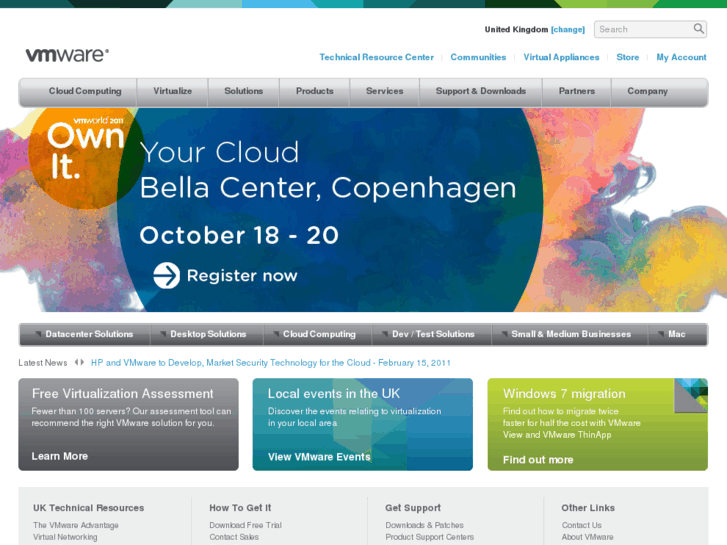Open the Virtualize menu
The width and height of the screenshot is (727, 545).
(x=172, y=91)
